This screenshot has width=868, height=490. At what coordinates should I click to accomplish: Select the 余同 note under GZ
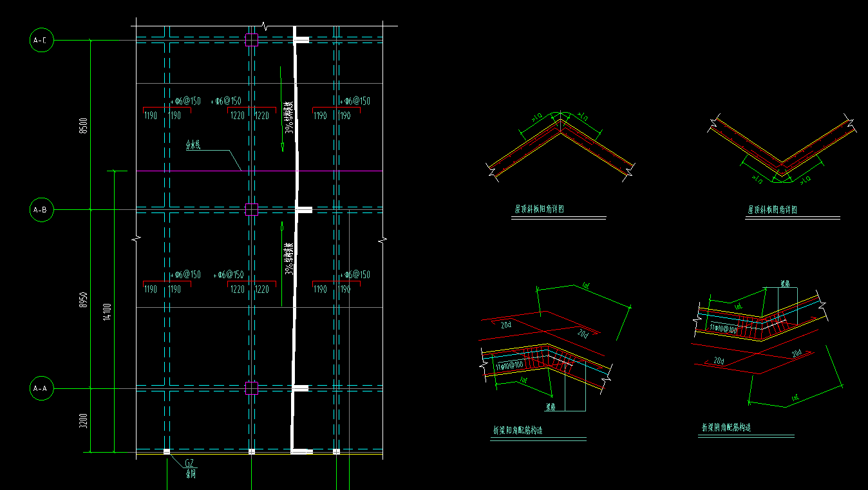190,474
